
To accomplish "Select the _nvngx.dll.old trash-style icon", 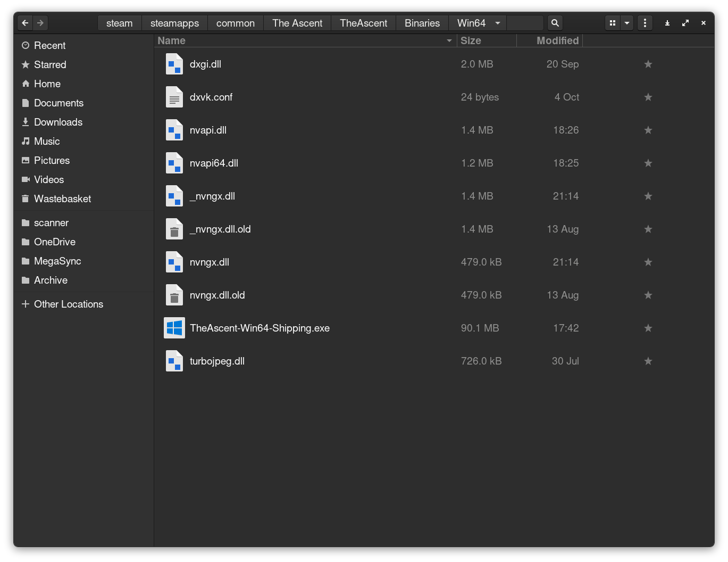I will [174, 229].
